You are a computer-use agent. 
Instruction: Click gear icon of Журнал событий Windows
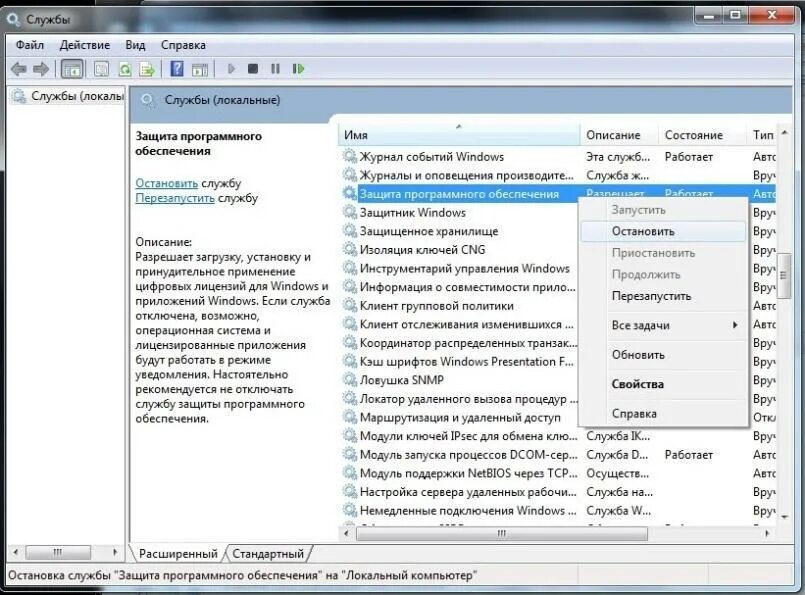point(350,156)
